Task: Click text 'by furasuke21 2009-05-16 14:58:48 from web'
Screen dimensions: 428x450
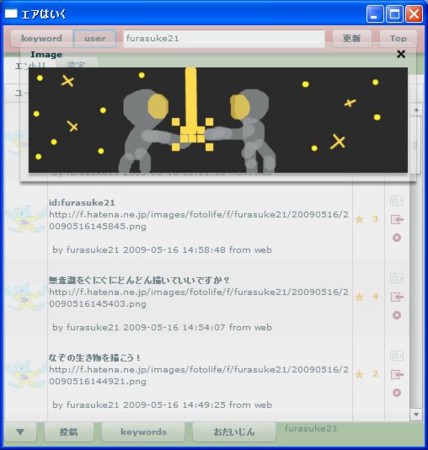Action: tap(162, 250)
